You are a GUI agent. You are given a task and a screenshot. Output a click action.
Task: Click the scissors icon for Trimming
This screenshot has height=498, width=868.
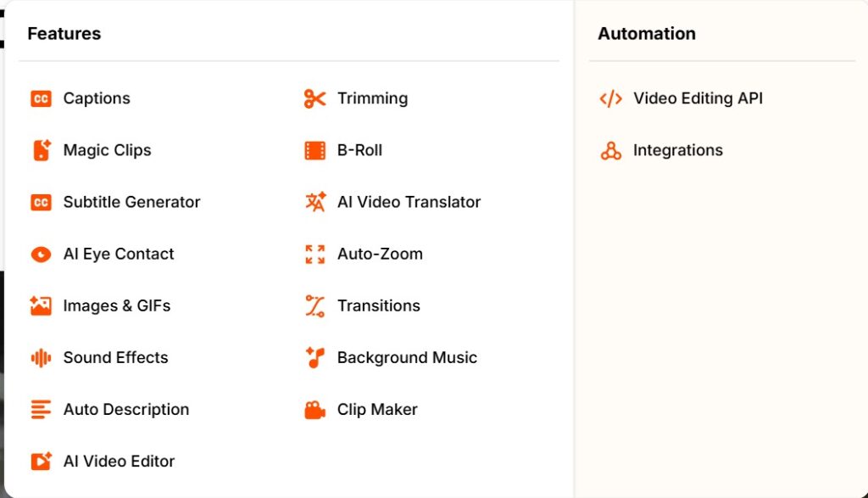(314, 98)
